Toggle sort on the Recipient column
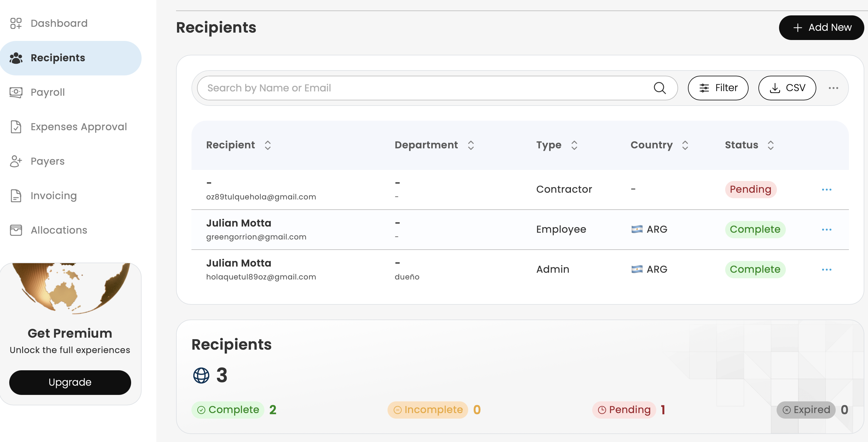This screenshot has height=442, width=868. [x=267, y=145]
